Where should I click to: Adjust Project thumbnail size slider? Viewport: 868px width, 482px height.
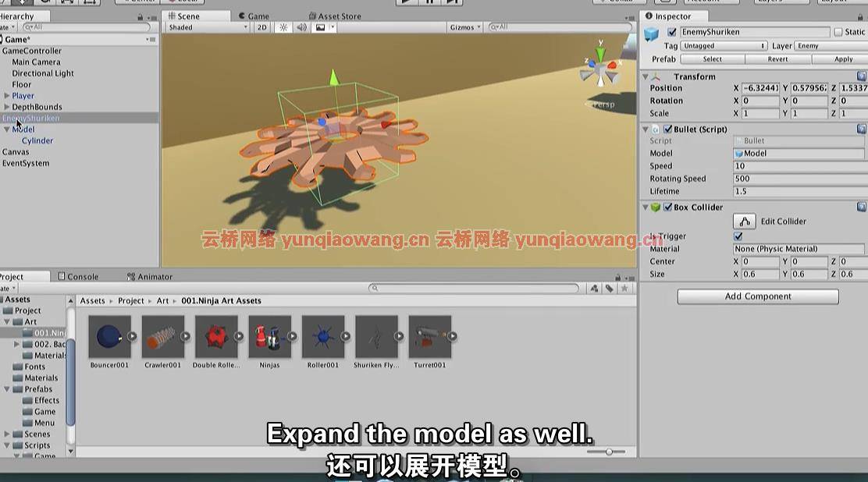coord(607,452)
